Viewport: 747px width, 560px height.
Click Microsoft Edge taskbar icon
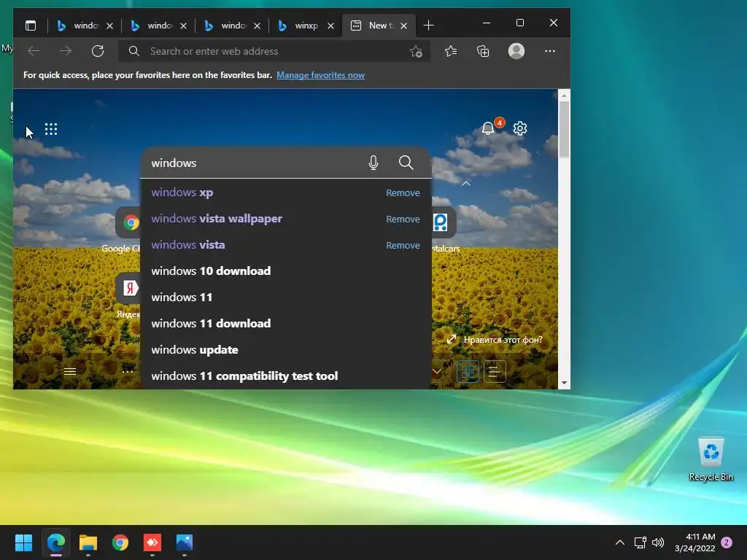[x=55, y=542]
